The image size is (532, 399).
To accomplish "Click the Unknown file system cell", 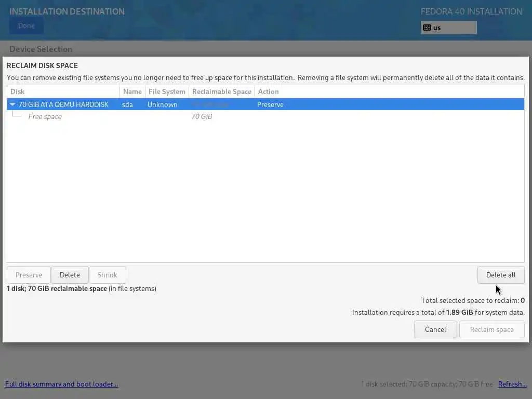I will coord(162,104).
